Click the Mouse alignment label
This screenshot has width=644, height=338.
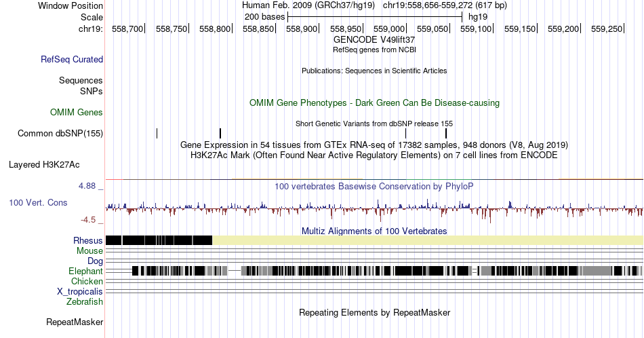(x=89, y=251)
